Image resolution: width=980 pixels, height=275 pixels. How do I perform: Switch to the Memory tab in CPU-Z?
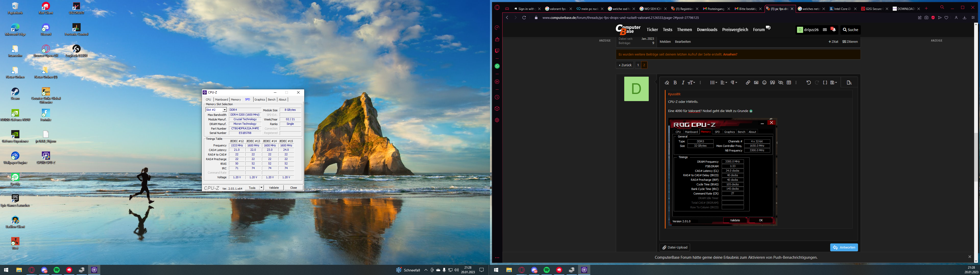pos(236,100)
